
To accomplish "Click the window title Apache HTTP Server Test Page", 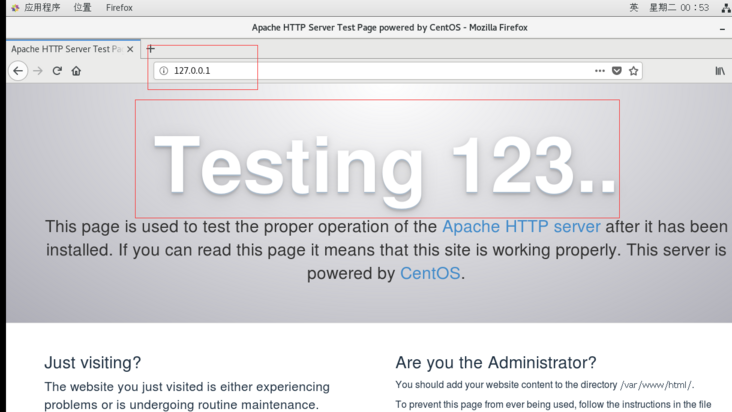I will (x=389, y=28).
